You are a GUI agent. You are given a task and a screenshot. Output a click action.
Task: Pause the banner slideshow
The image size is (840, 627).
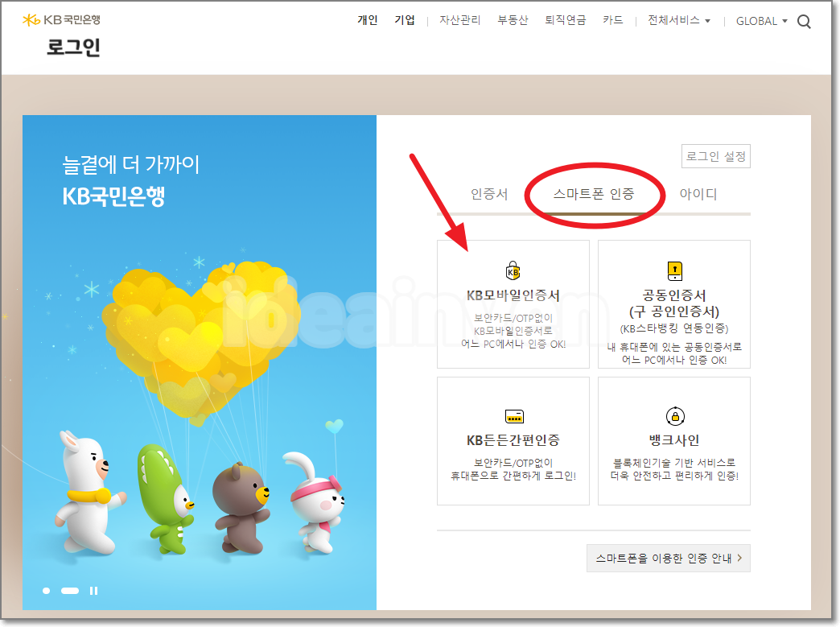pyautogui.click(x=94, y=591)
